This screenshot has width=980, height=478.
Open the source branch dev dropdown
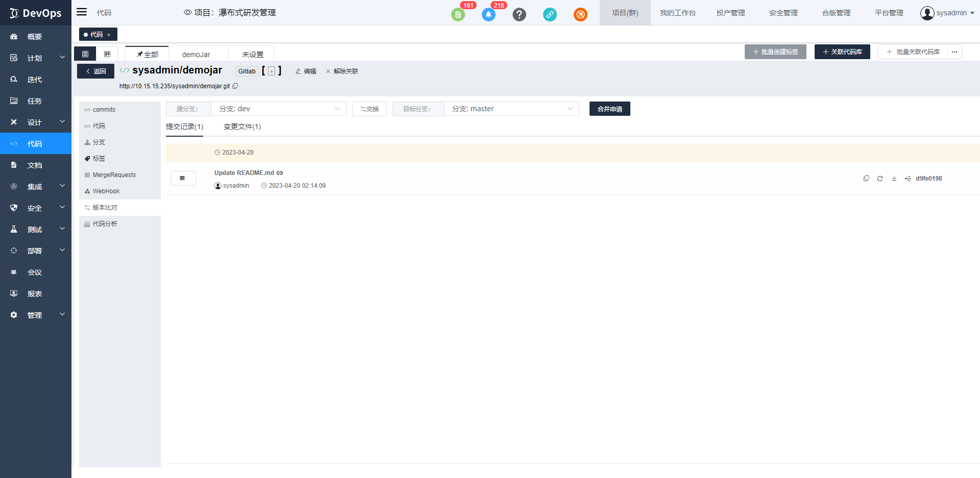coord(279,109)
